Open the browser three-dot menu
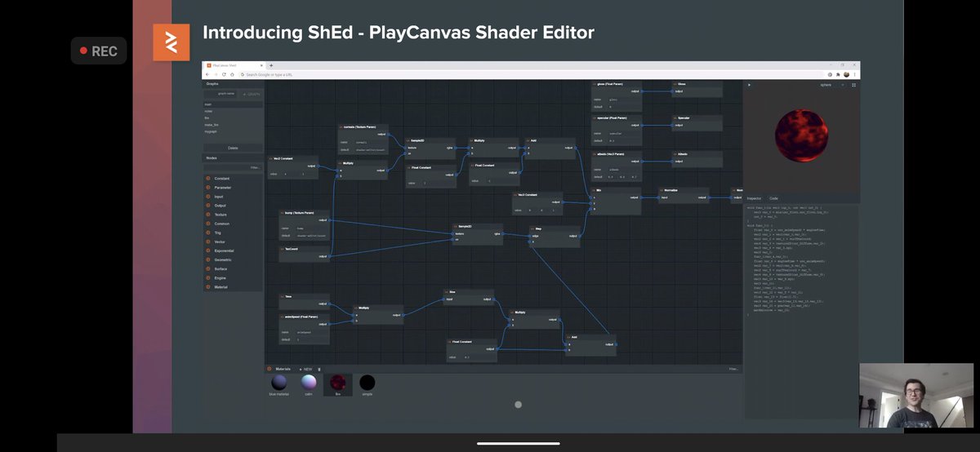 pos(855,74)
